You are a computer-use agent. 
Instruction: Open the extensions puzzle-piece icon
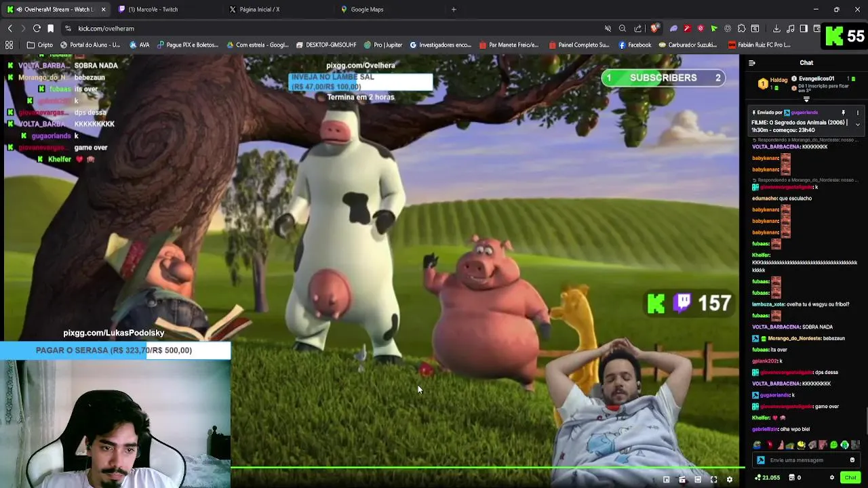(741, 28)
